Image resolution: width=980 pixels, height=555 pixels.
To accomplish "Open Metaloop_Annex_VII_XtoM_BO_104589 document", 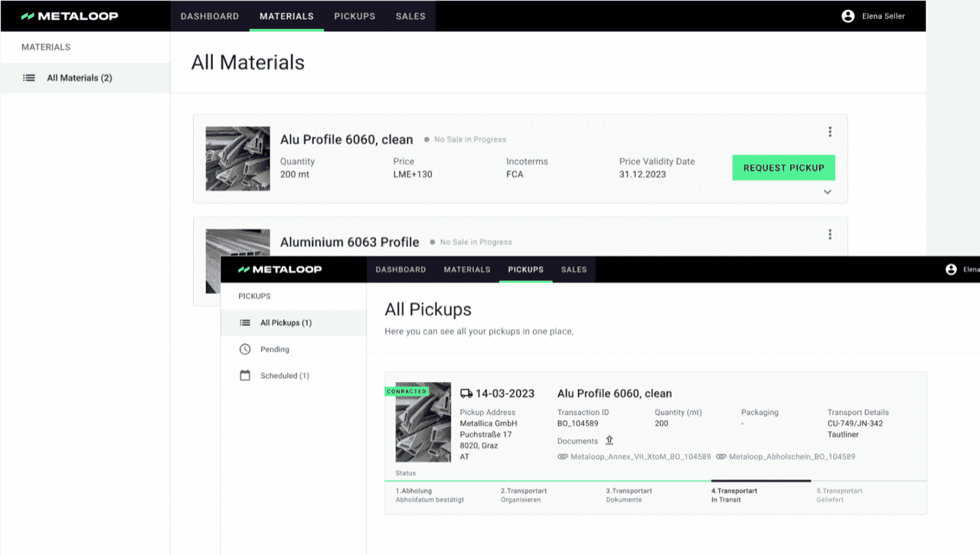I will [x=641, y=456].
